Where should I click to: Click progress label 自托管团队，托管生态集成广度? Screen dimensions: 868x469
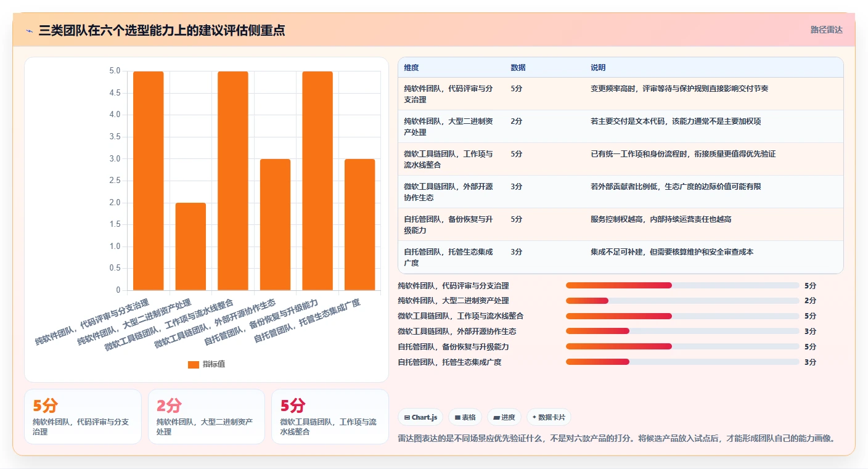(449, 362)
